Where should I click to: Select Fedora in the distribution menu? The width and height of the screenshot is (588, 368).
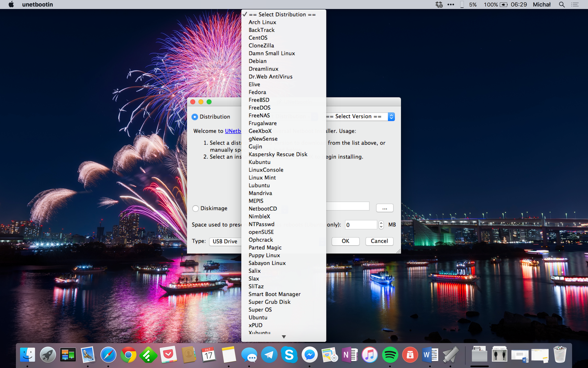[x=284, y=92]
